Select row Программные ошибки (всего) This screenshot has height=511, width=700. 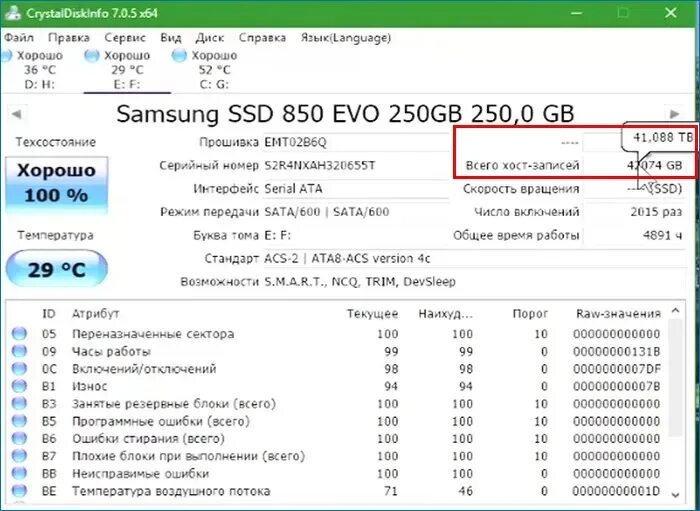[337, 421]
